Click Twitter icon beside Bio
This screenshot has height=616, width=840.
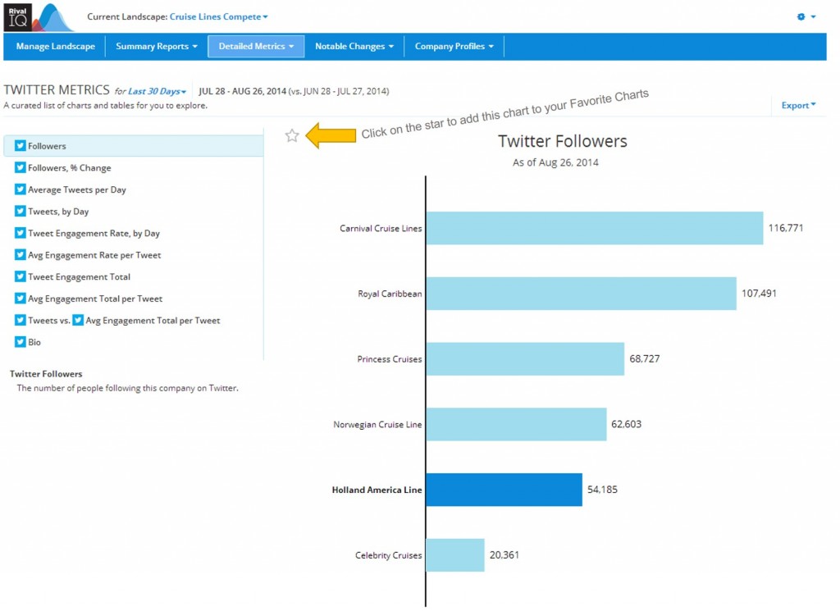point(21,342)
